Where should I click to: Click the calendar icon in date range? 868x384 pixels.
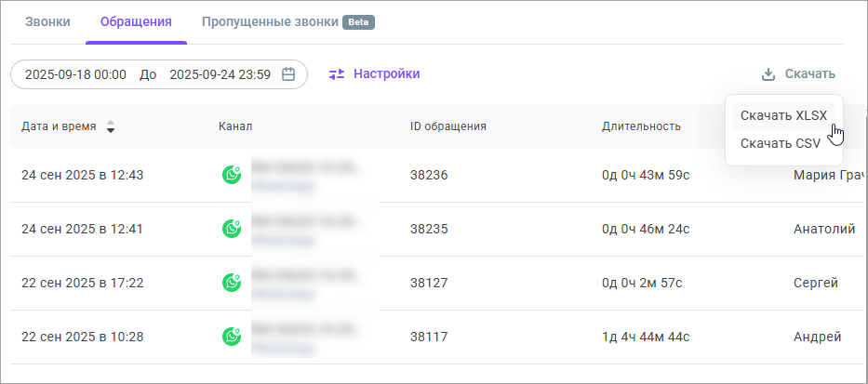point(288,74)
